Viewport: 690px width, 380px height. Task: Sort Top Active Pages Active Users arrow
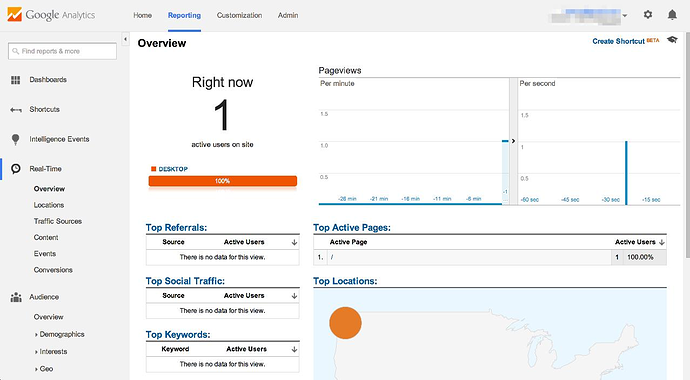(661, 242)
